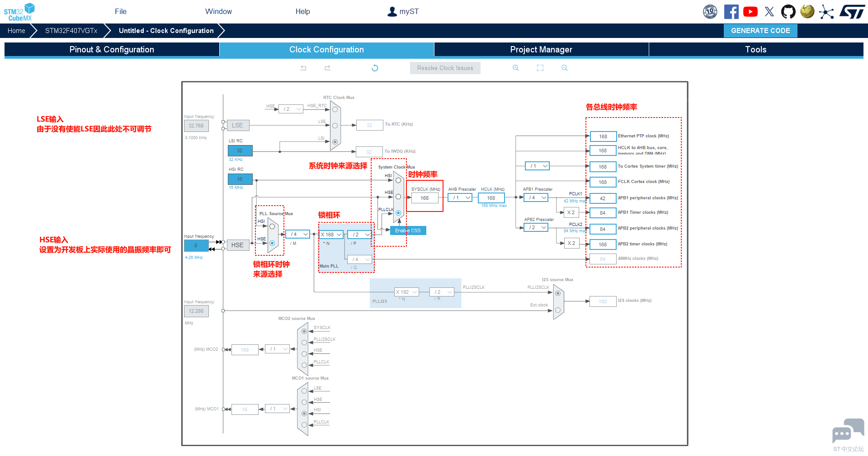The width and height of the screenshot is (868, 456).
Task: Select HSE_RTC in RTC Clock Mux
Action: pos(335,109)
